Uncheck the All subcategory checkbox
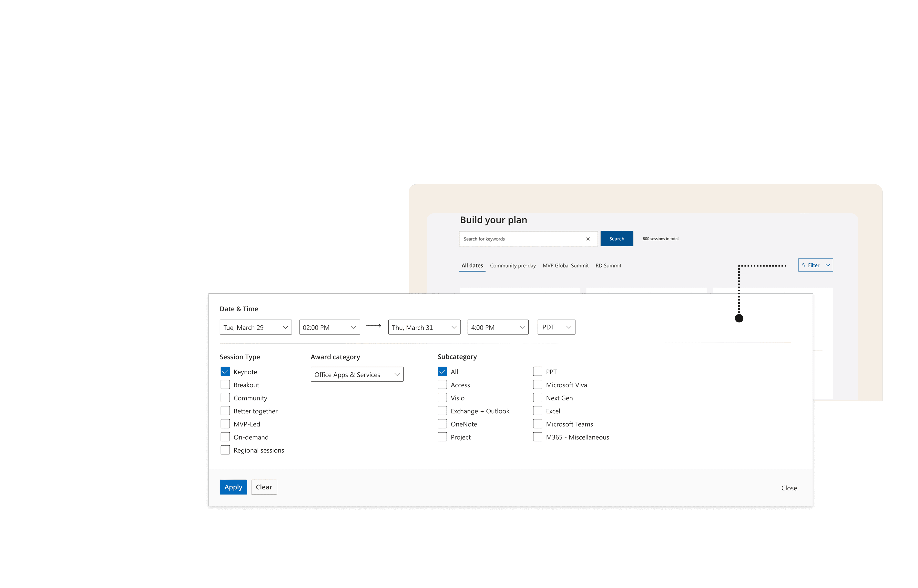Image resolution: width=918 pixels, height=588 pixels. (x=442, y=371)
